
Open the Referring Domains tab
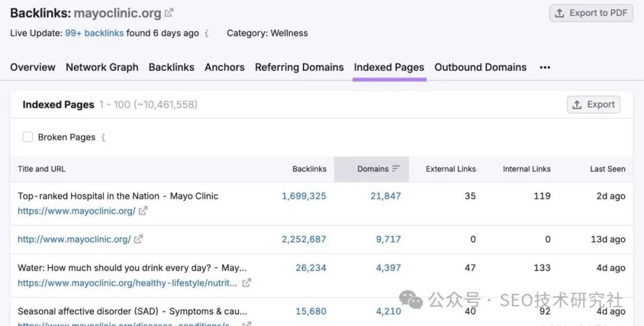[x=299, y=67]
